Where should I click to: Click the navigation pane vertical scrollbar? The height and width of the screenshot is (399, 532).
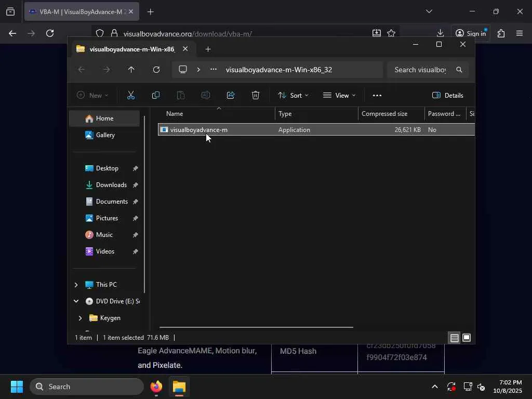click(144, 204)
